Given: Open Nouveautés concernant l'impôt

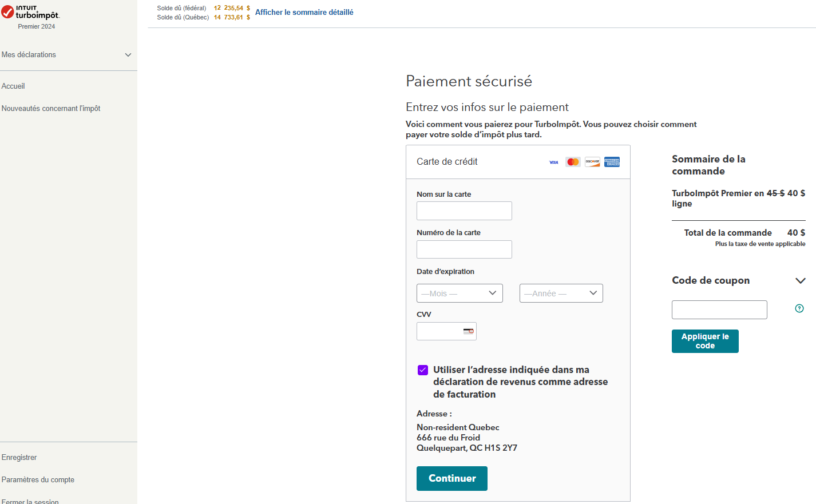Looking at the screenshot, I should pyautogui.click(x=51, y=109).
